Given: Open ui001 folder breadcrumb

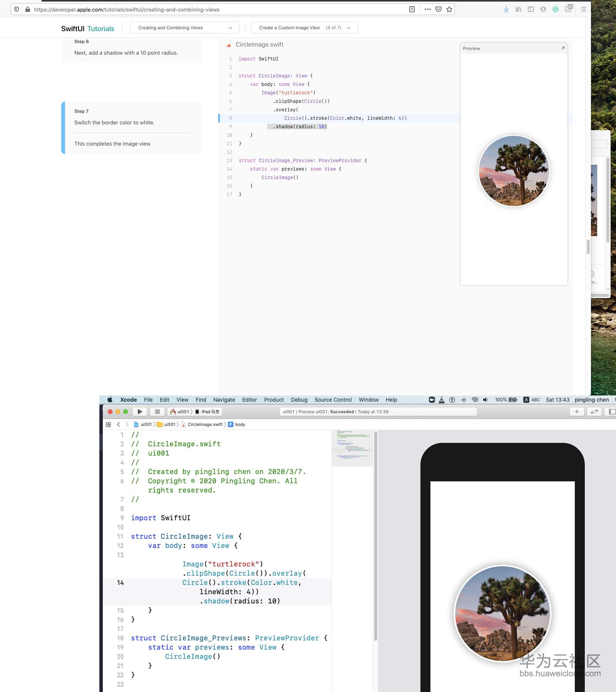Looking at the screenshot, I should coord(166,424).
